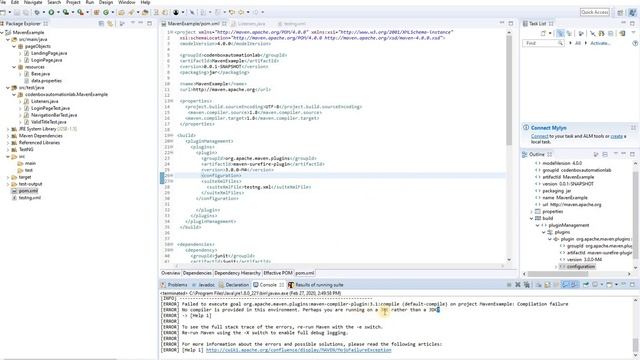Toggle Pin Console in Console toolbar

(586, 284)
